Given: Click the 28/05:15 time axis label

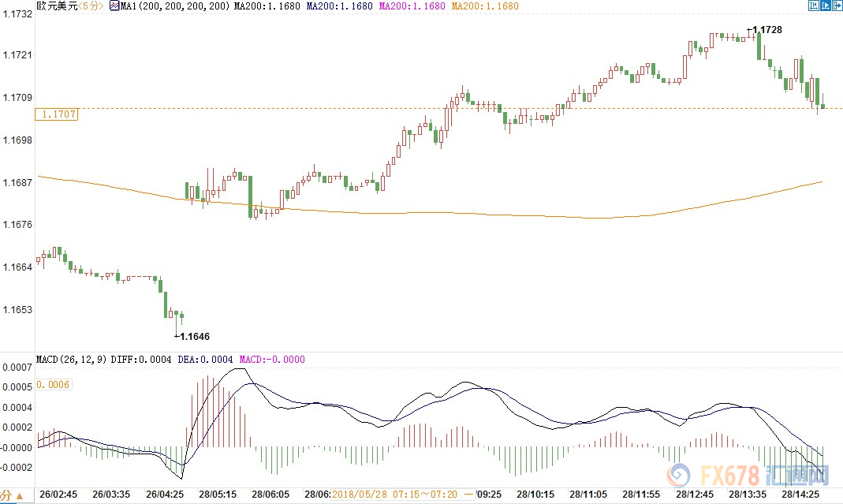Looking at the screenshot, I should (218, 494).
